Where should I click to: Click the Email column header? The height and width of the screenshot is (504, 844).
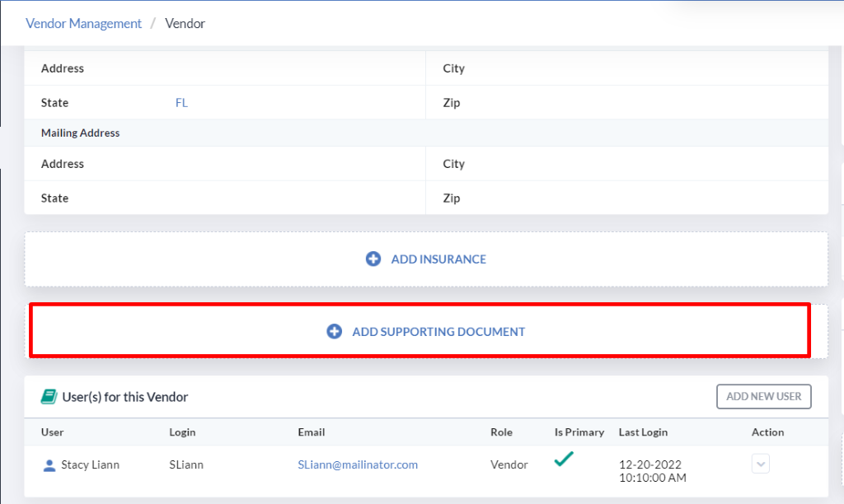click(x=311, y=432)
